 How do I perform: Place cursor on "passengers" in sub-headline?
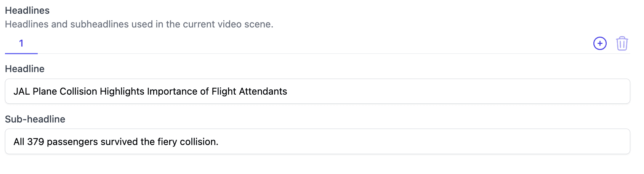tap(72, 142)
